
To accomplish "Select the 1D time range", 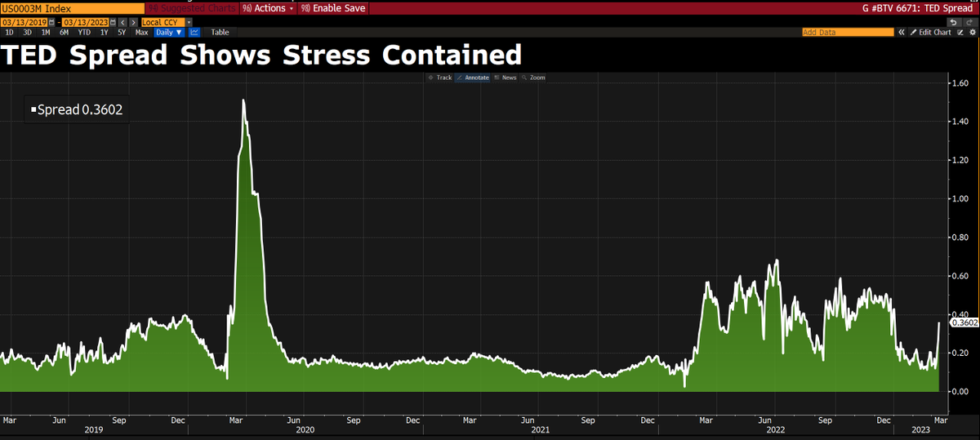I will click(x=10, y=33).
